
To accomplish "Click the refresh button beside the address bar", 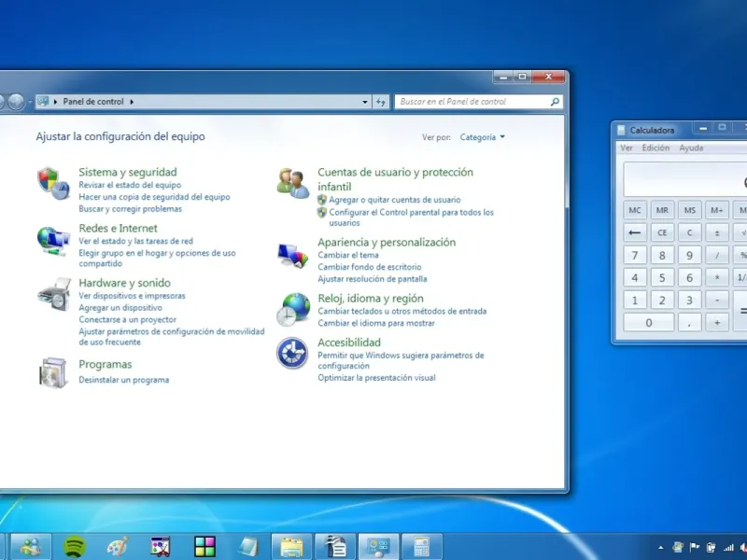I will tap(381, 102).
